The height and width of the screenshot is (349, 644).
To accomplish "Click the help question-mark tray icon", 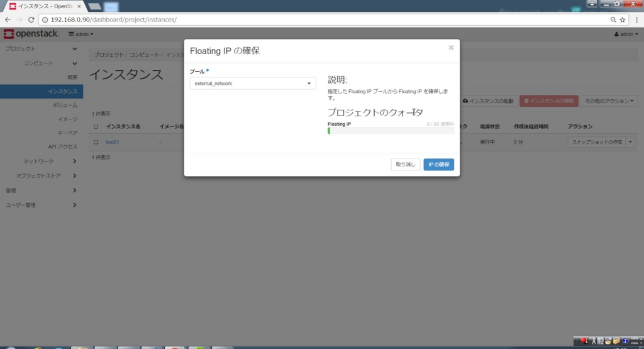I will pyautogui.click(x=625, y=341).
